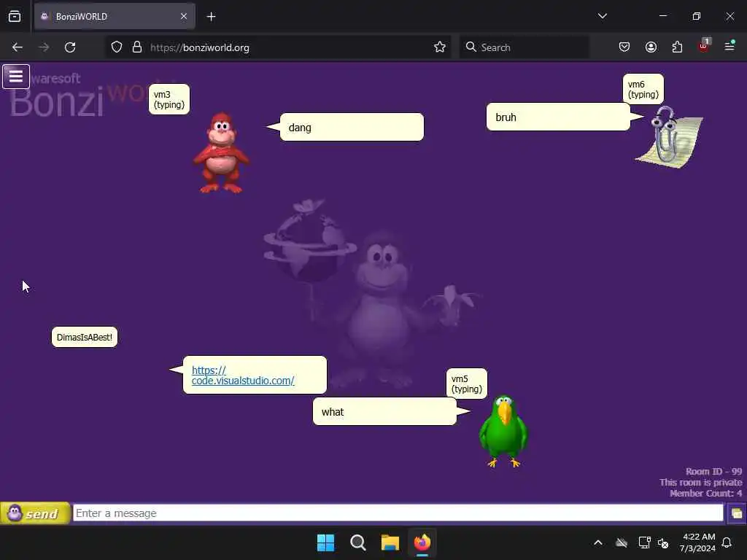The image size is (747, 560).
Task: Click the 'bruh' speech bubble
Action: coord(558,117)
